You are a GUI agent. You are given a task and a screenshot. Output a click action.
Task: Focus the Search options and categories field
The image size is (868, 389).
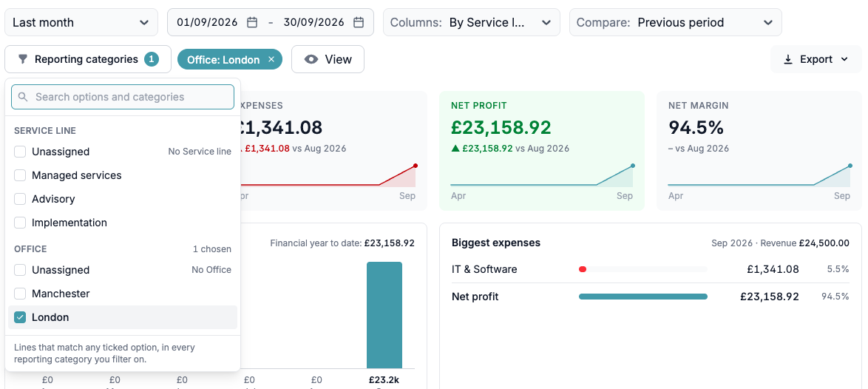click(x=123, y=97)
